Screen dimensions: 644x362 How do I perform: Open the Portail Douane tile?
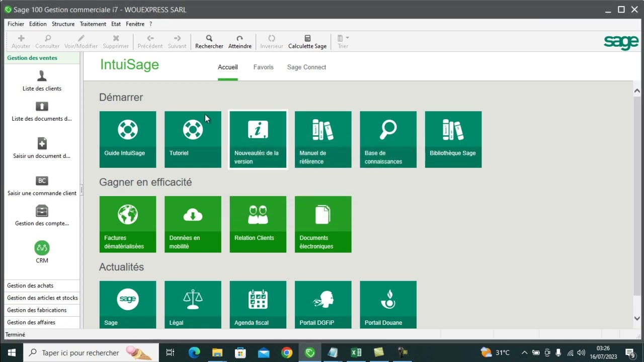click(x=388, y=305)
